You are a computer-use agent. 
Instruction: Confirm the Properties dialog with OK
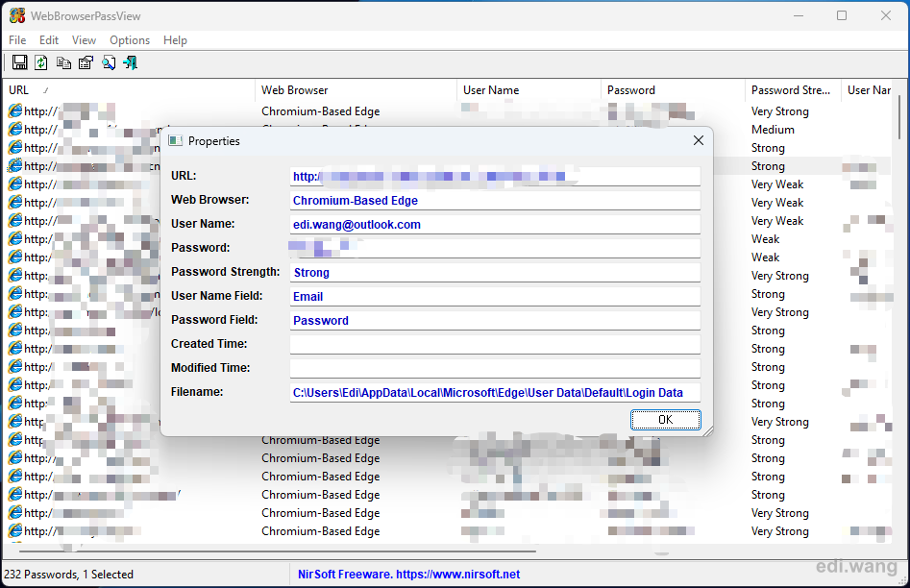666,420
